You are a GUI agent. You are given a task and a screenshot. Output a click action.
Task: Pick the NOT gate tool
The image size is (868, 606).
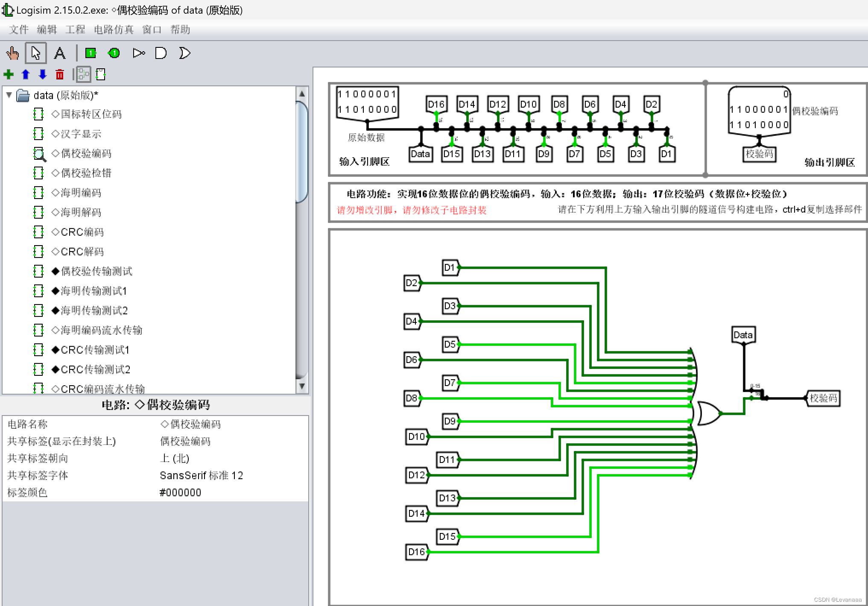coord(138,53)
